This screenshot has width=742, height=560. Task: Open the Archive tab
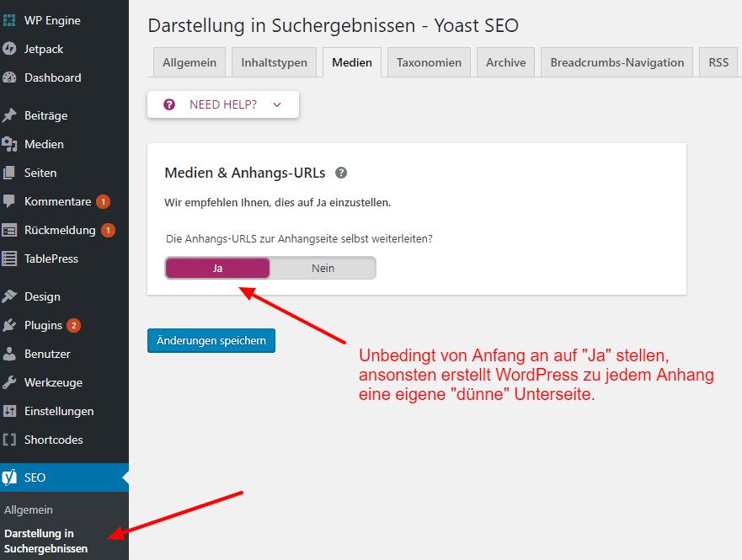pyautogui.click(x=506, y=62)
